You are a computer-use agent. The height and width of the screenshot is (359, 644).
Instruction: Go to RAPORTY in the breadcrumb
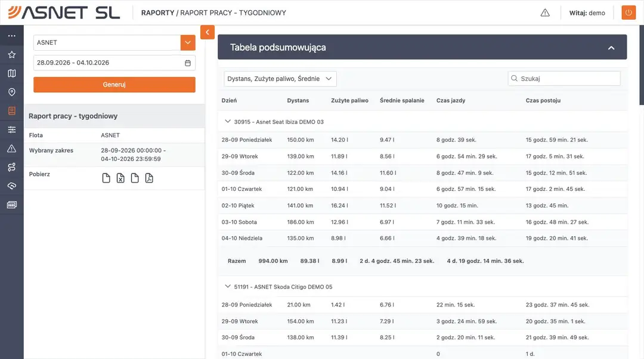(157, 13)
